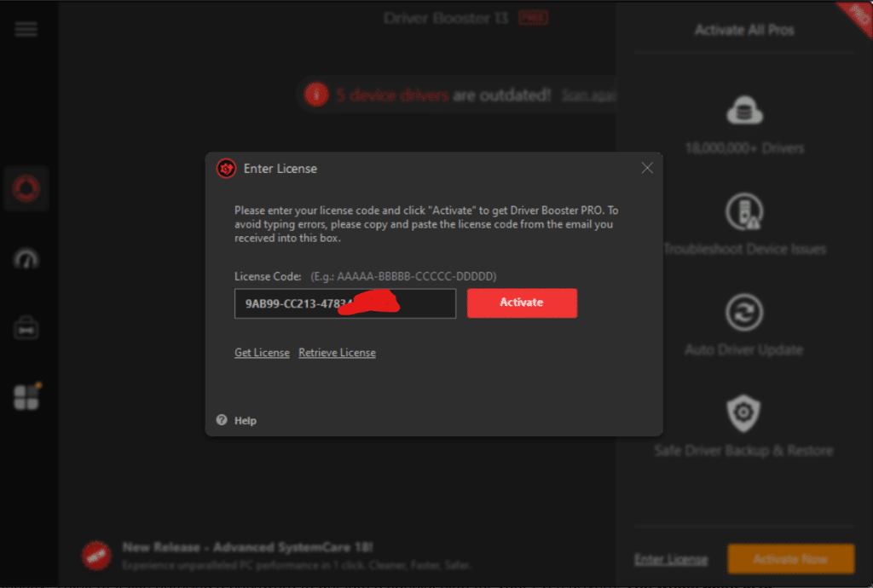Click the Activate button in license dialog
This screenshot has height=588, width=873.
tap(522, 303)
